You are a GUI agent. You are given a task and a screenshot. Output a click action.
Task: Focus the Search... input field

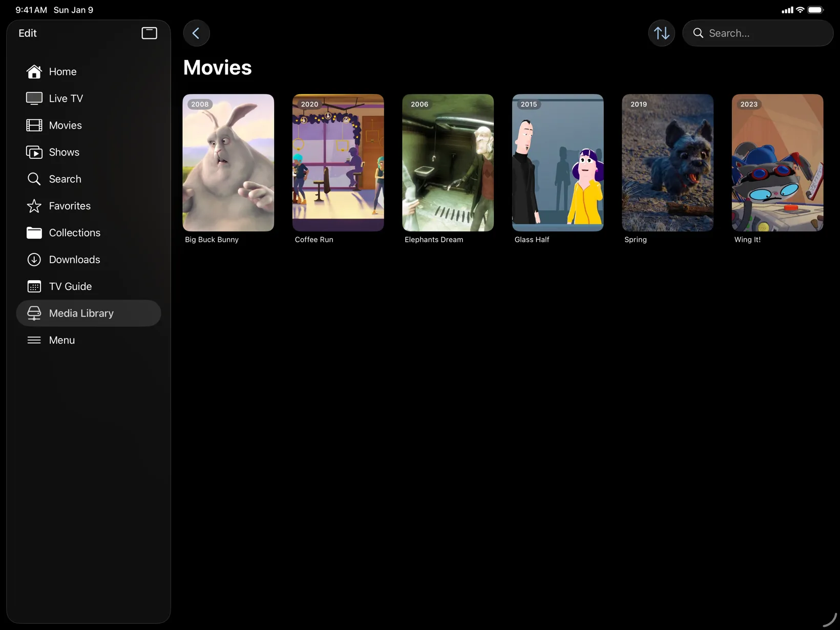(758, 33)
